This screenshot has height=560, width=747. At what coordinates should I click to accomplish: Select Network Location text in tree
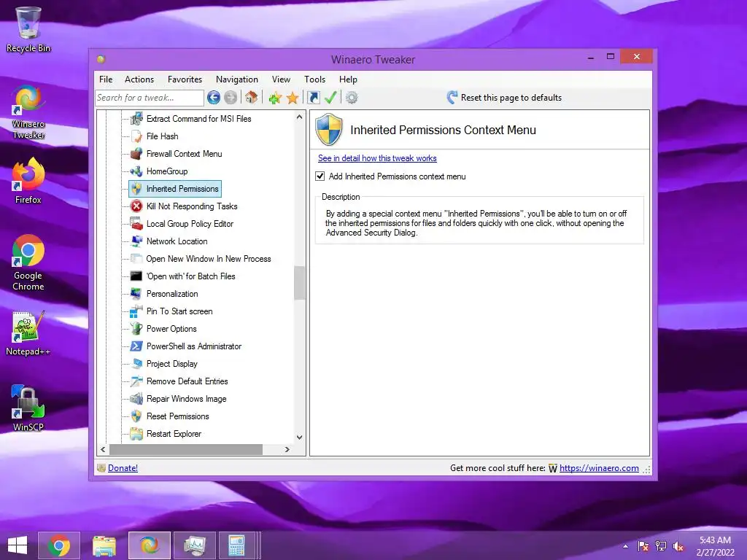(x=177, y=241)
